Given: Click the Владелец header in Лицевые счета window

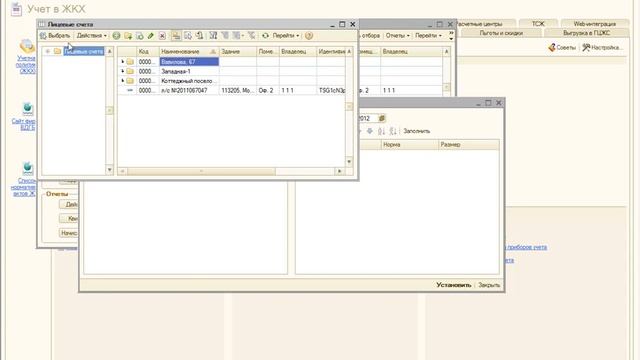Looking at the screenshot, I should coord(298,51).
